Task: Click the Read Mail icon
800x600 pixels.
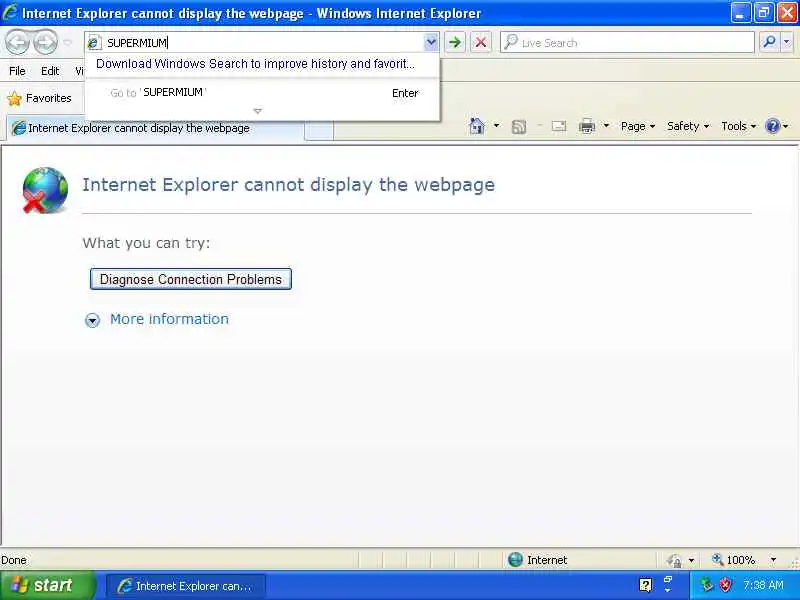Action: pyautogui.click(x=559, y=126)
